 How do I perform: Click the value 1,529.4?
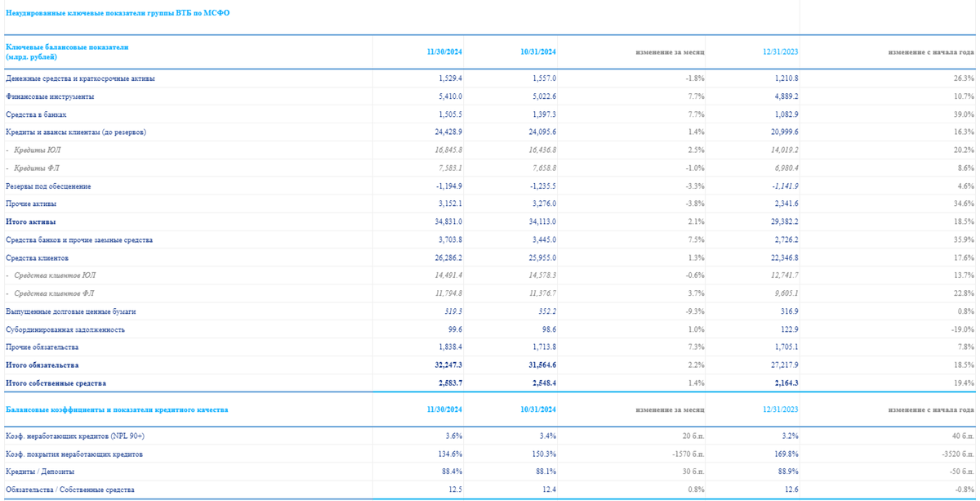451,78
